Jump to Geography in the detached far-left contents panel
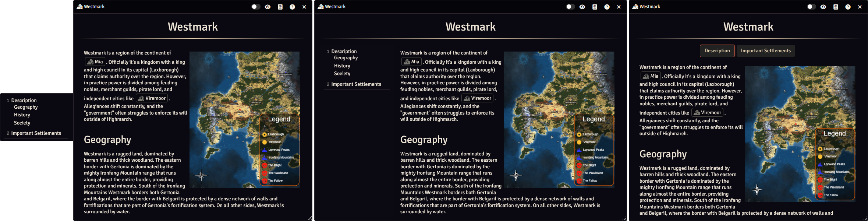This screenshot has width=868, height=221. tap(26, 107)
